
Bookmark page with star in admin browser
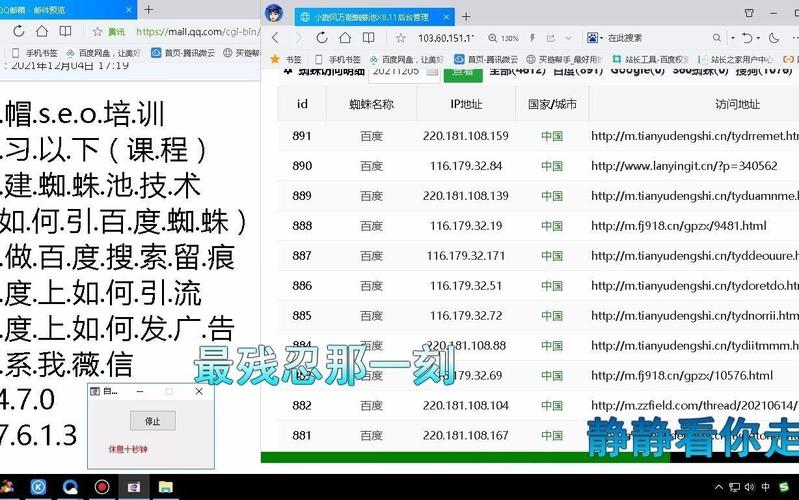click(x=401, y=38)
